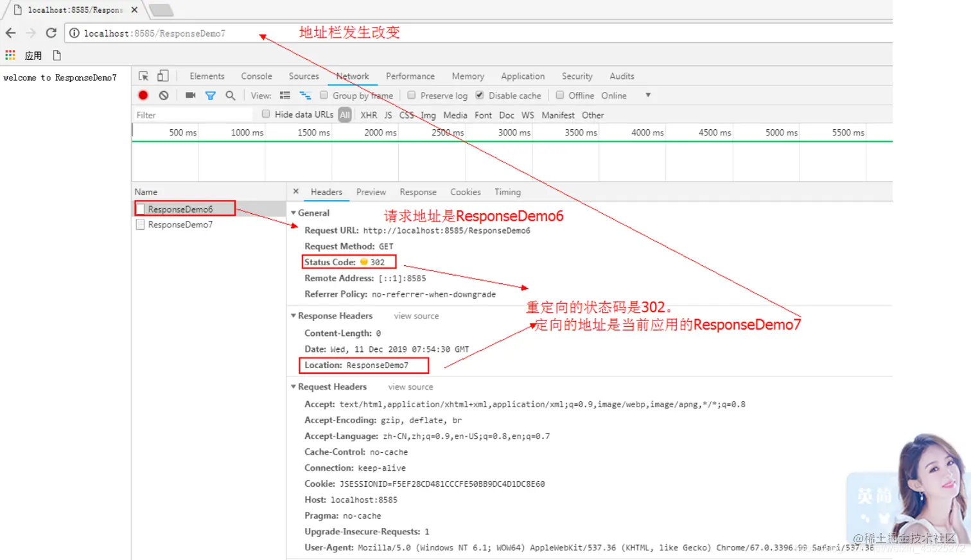Select the Headers detail tab
971x560 pixels.
pos(326,192)
